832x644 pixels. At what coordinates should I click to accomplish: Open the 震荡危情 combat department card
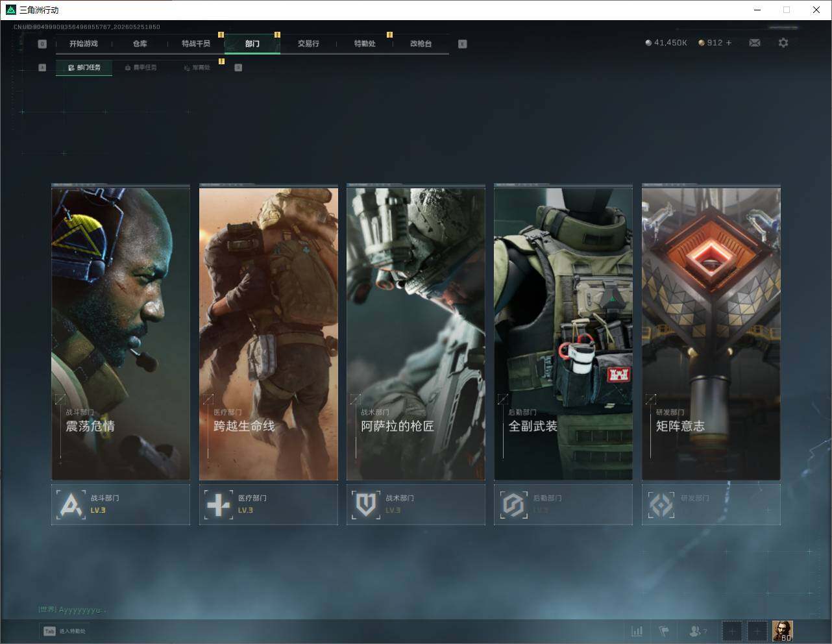coord(121,333)
